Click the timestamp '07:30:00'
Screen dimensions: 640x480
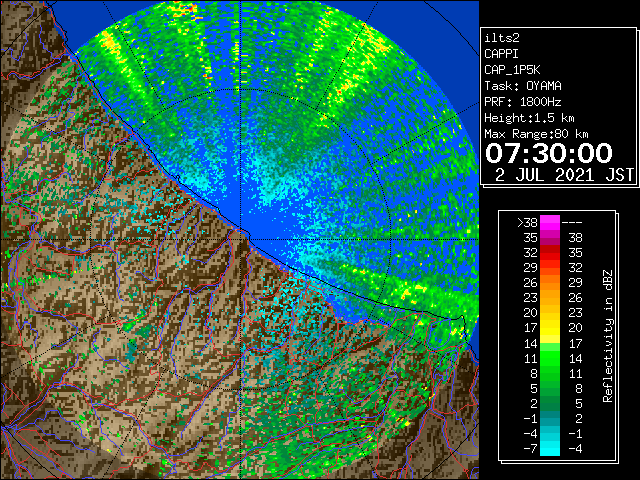(x=549, y=153)
